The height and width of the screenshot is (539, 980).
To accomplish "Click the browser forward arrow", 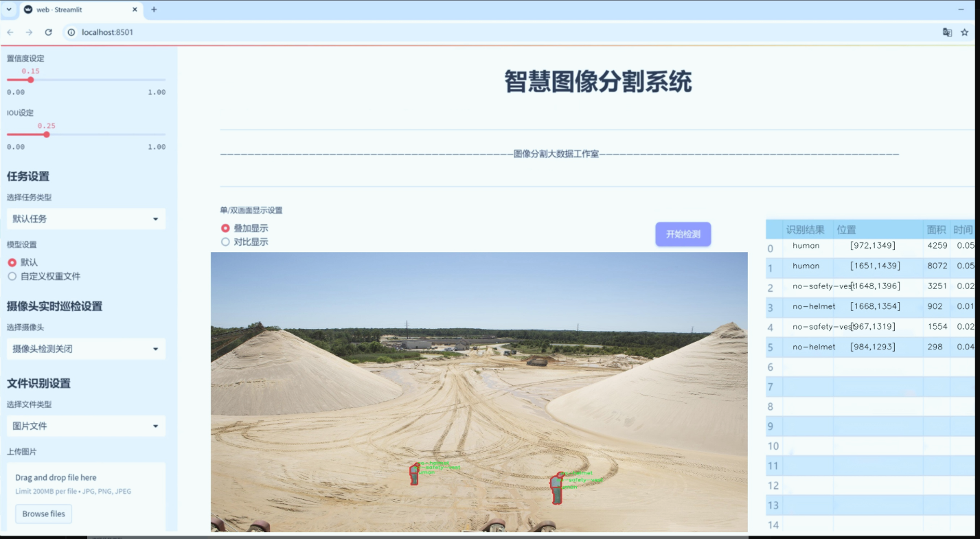I will 29,32.
